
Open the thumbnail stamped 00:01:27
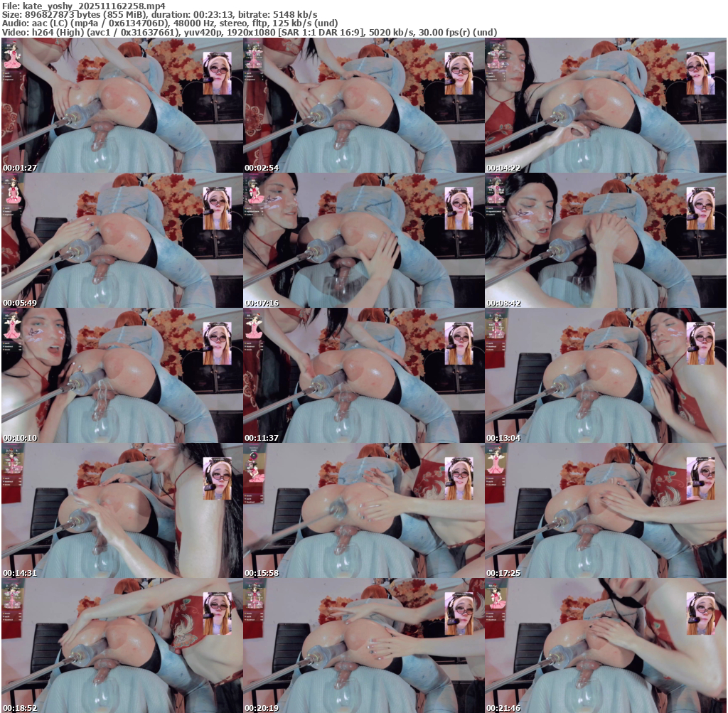(122, 106)
